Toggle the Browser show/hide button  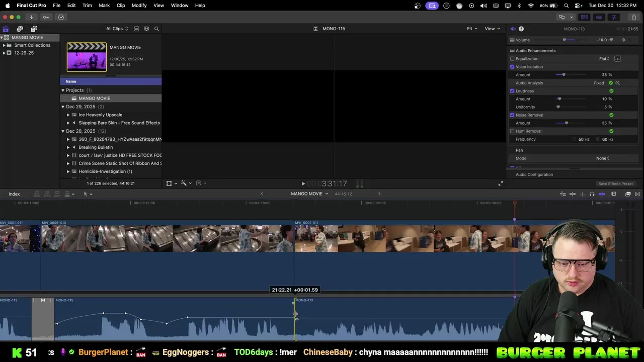[x=584, y=17]
